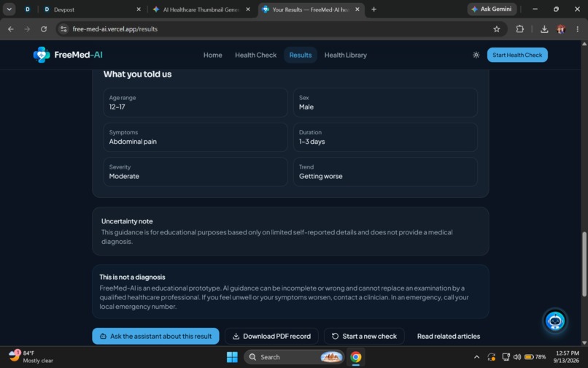
Task: Click the Age range 12–17 card
Action: [196, 102]
